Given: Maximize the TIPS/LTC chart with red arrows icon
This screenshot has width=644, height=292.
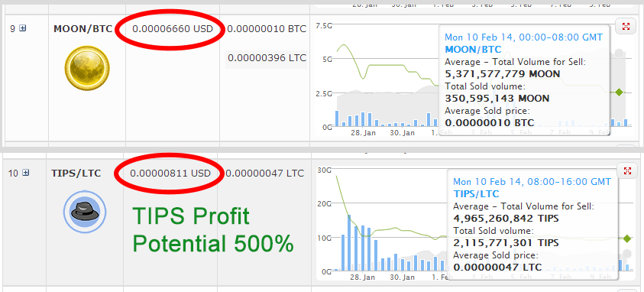Looking at the screenshot, I should click(x=627, y=171).
